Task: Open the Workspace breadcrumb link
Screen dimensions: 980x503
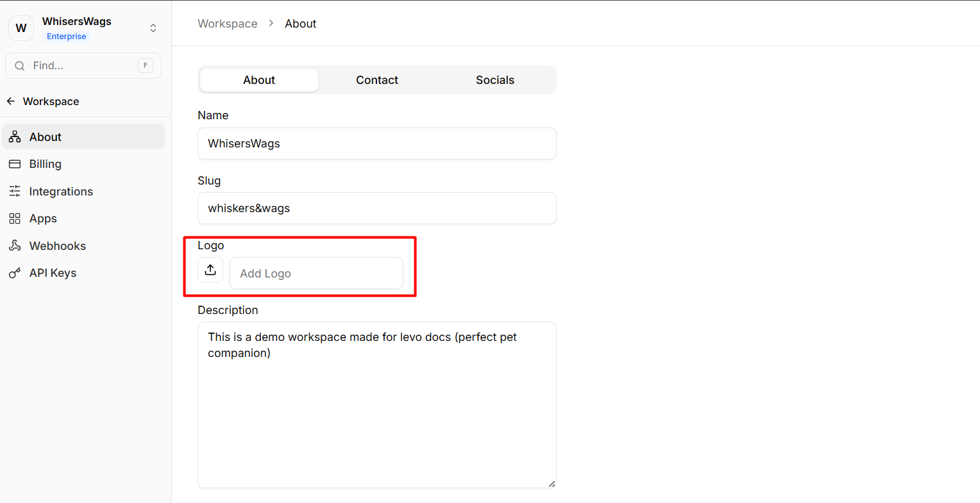Action: pos(227,24)
